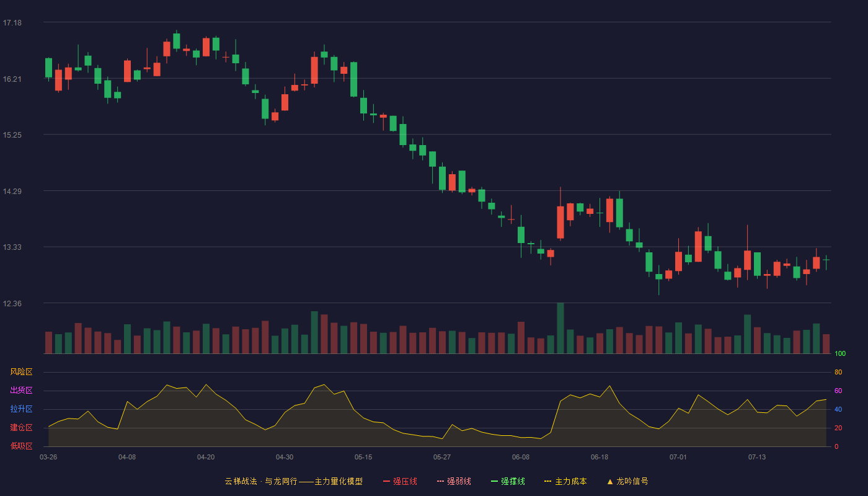Image resolution: width=868 pixels, height=496 pixels.
Task: Toggle the 强撑线 legend label
Action: click(x=513, y=481)
